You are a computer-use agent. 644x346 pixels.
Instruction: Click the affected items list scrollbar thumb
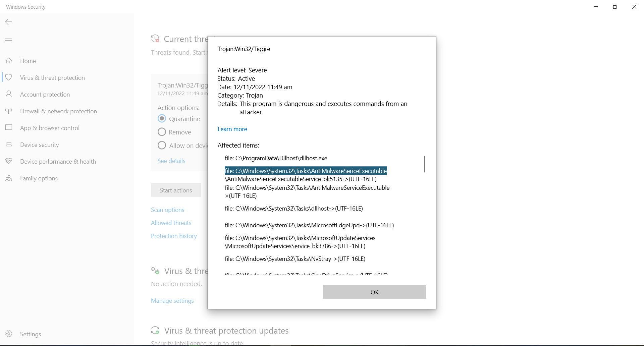[425, 164]
